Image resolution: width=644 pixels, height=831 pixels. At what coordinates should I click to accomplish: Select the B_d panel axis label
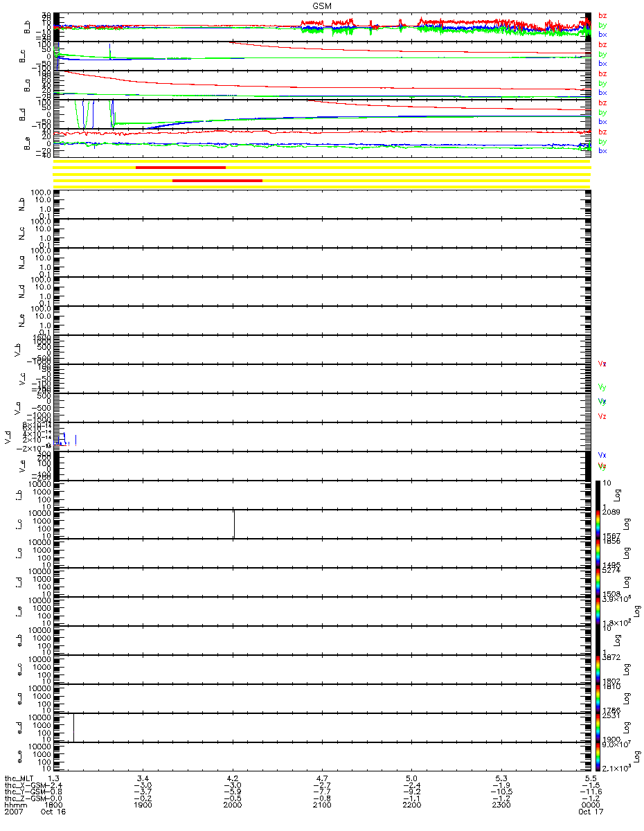pyautogui.click(x=21, y=114)
